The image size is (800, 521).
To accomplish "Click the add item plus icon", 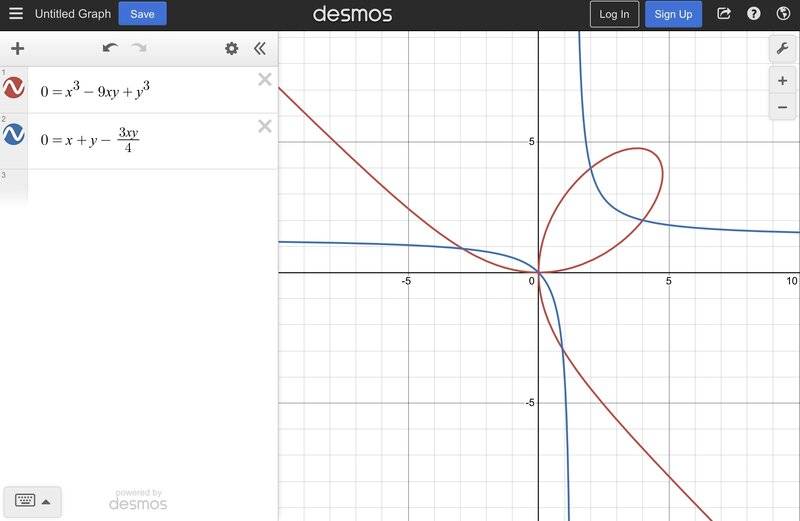I will [x=17, y=48].
